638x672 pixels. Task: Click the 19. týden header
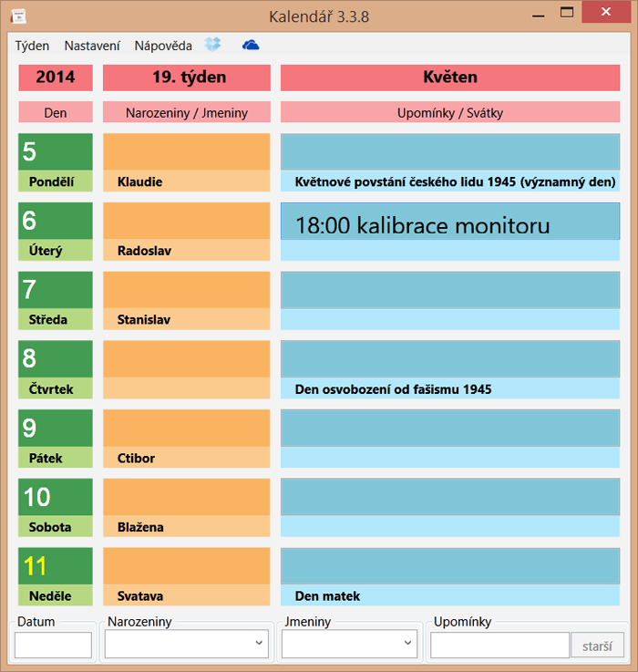point(186,78)
